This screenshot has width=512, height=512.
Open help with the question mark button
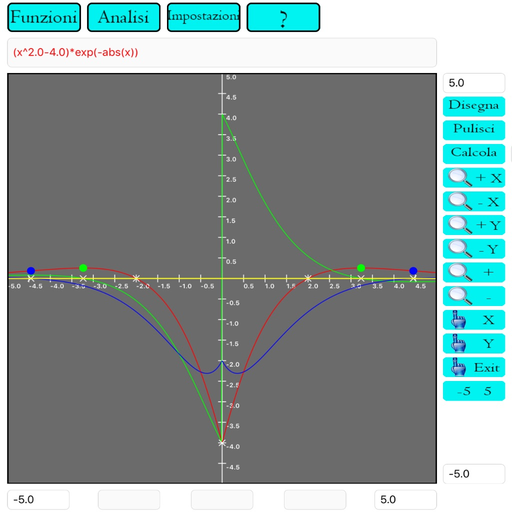click(x=283, y=17)
